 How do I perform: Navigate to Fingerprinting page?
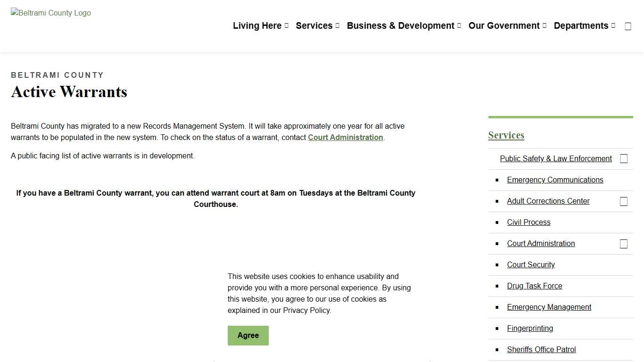(530, 329)
